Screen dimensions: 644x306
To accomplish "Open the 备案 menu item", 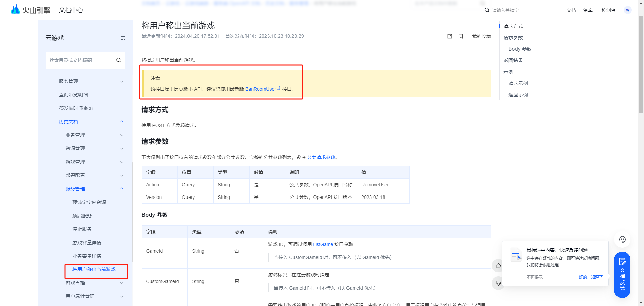I will [x=588, y=10].
